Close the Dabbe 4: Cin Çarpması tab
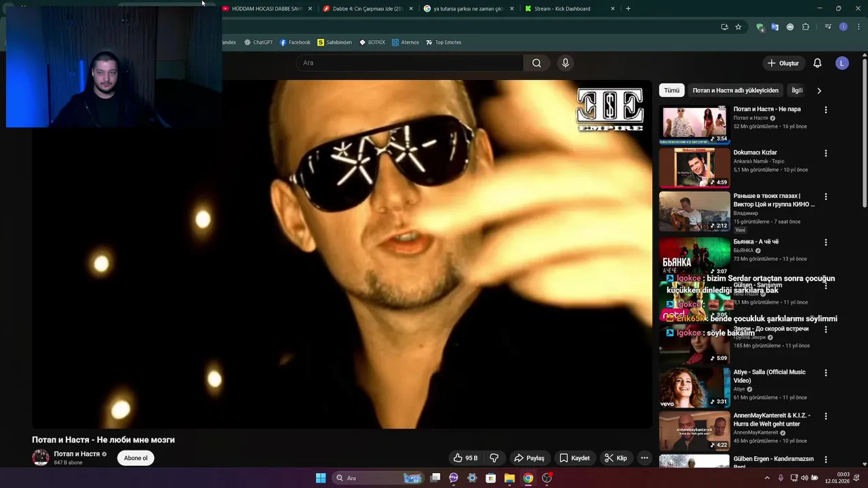 (x=411, y=9)
